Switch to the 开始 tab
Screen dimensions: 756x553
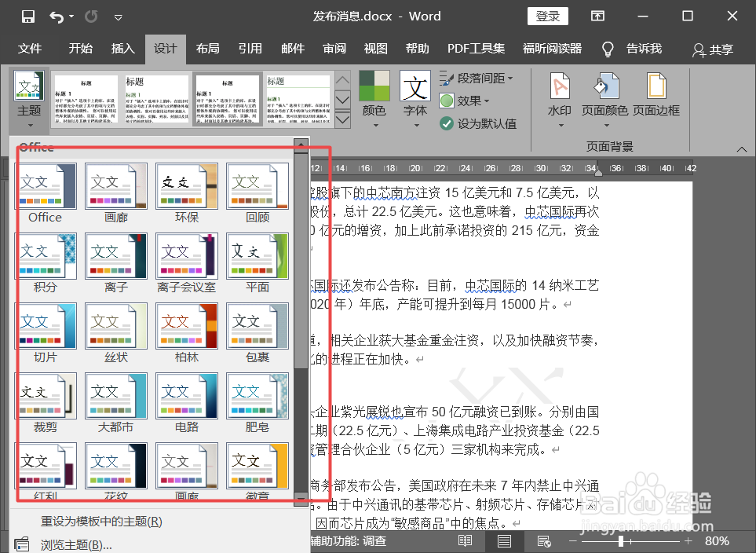[x=81, y=48]
